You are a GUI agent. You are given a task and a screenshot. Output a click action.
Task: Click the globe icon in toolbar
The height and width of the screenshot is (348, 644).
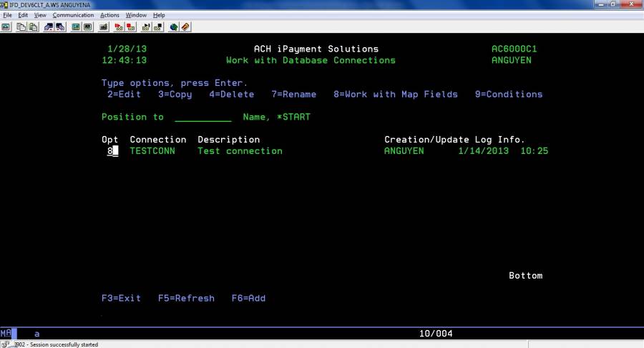173,27
